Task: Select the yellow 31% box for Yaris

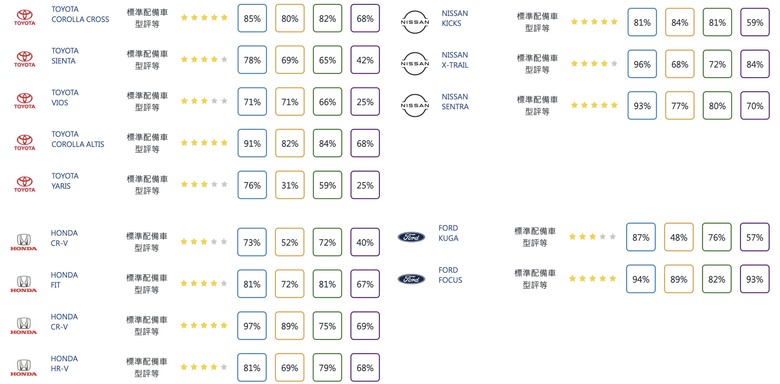Action: click(290, 185)
